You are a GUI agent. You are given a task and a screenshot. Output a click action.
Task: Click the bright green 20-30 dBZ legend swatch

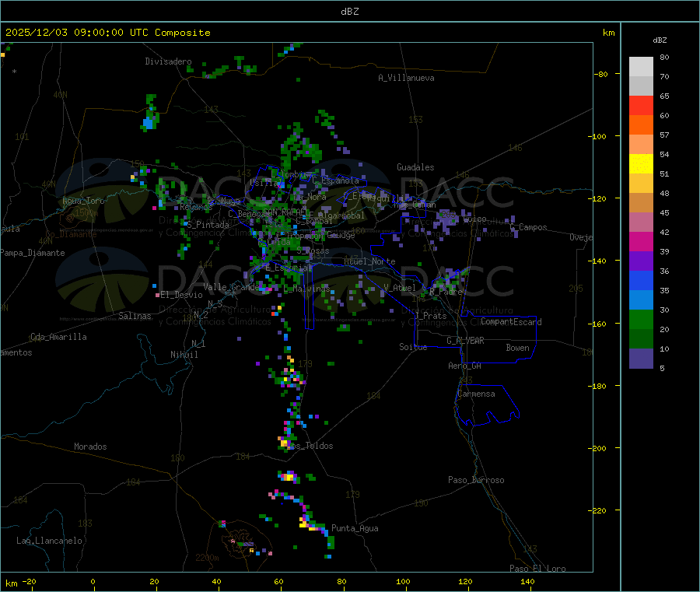(641, 319)
